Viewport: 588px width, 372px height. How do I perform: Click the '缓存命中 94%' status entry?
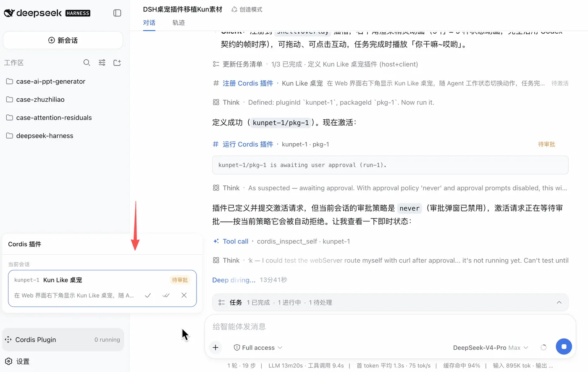click(x=462, y=366)
